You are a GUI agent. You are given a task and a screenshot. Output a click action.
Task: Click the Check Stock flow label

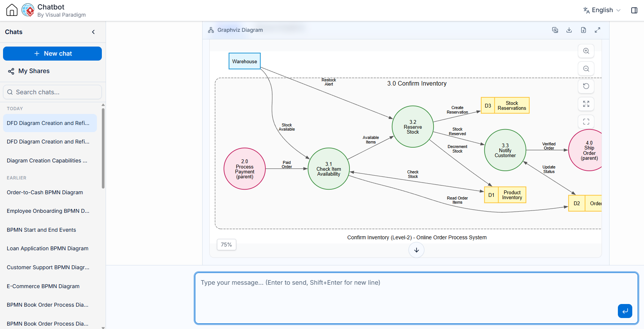tap(413, 174)
